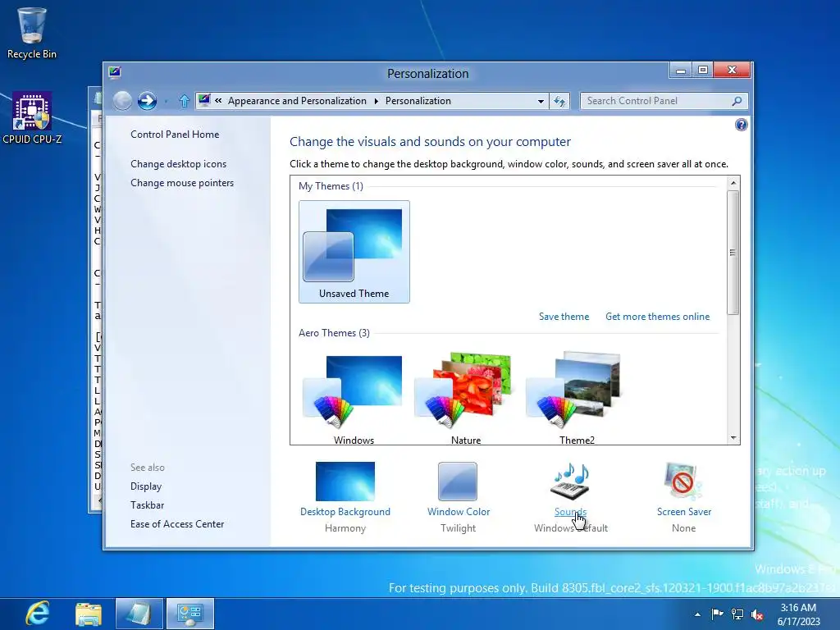840x630 pixels.
Task: Click the Appearance and Personalization breadcrumb
Action: click(x=297, y=101)
